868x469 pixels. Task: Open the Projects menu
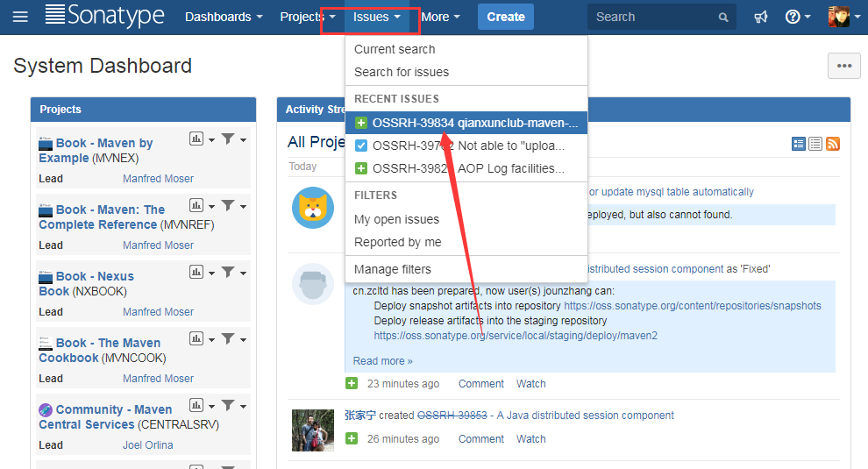[x=308, y=18]
